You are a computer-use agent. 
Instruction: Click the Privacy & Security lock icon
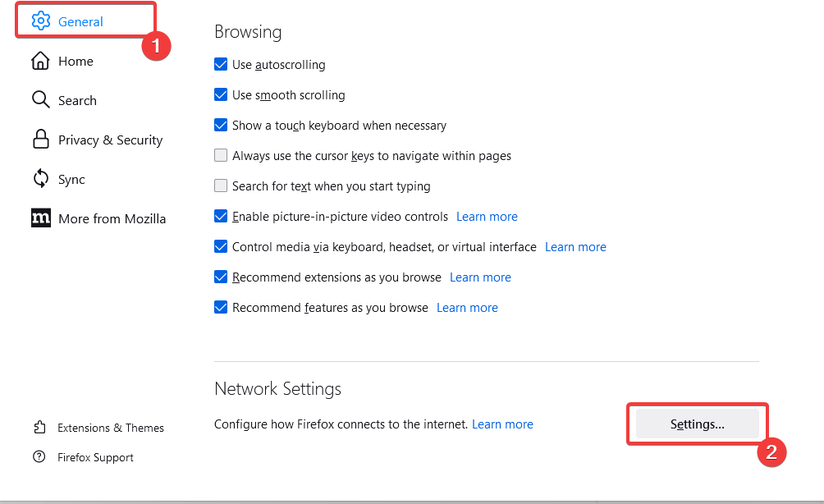coord(40,140)
